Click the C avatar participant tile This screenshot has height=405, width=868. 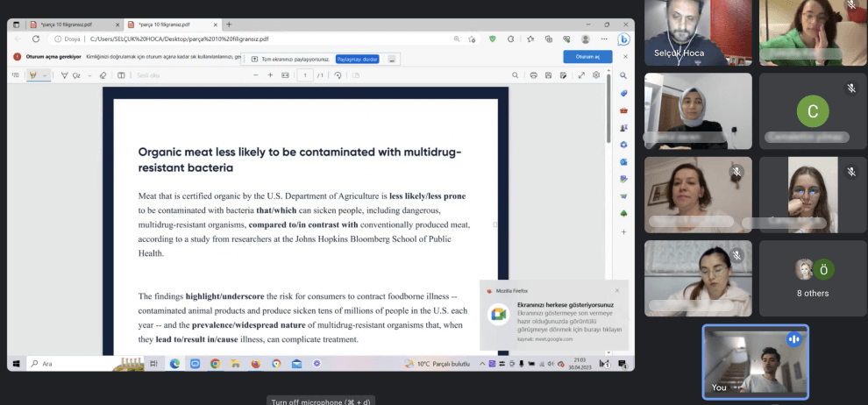point(813,111)
